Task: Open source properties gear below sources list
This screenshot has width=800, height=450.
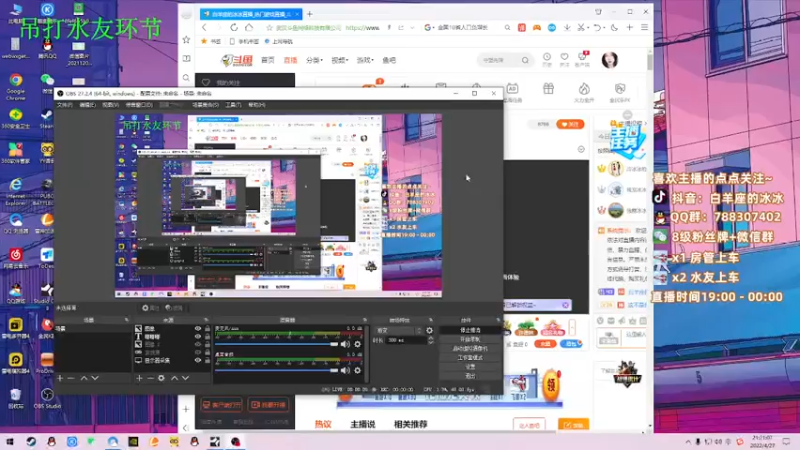Action: click(161, 378)
